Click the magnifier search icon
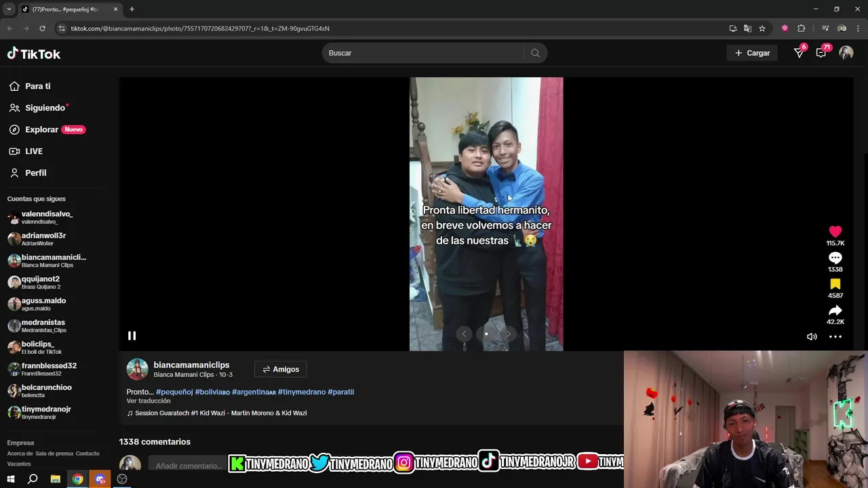Screen dimensions: 868x488 click(x=535, y=53)
